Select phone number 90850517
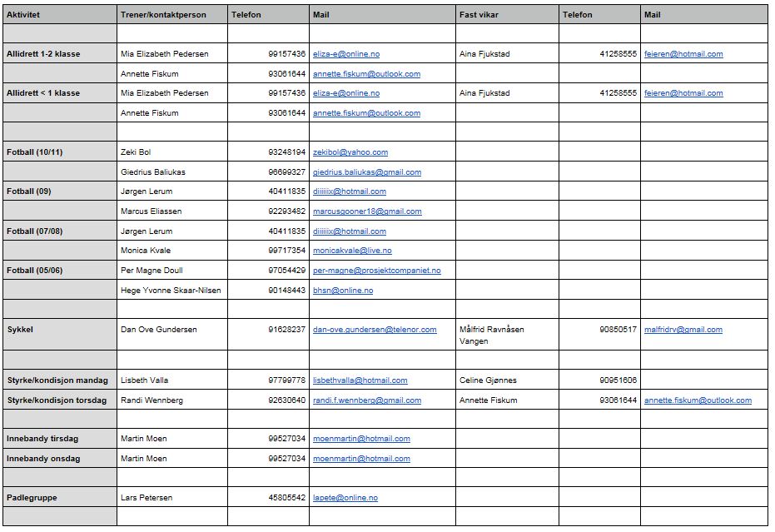 click(618, 330)
